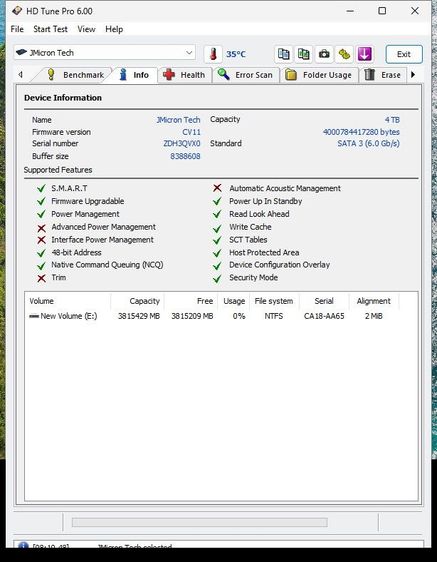Screen dimensions: 437x562
Task: Open the Health tab
Action: 184,75
